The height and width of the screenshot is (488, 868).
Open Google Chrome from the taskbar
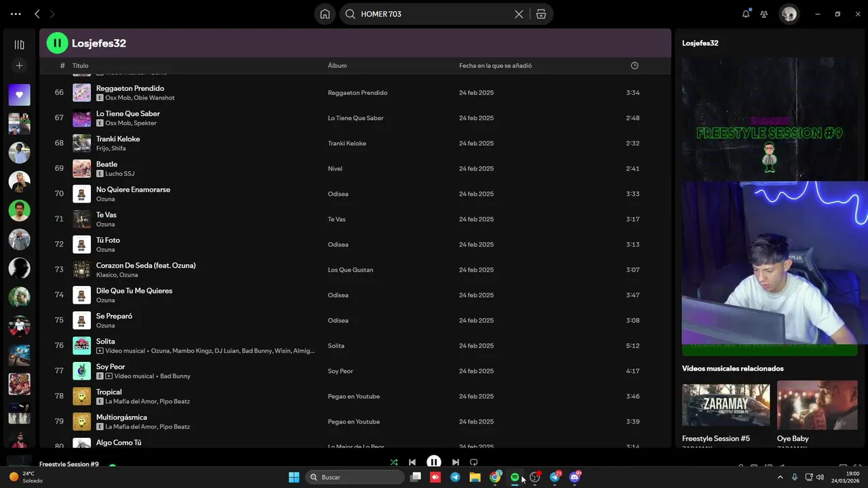[x=495, y=477]
